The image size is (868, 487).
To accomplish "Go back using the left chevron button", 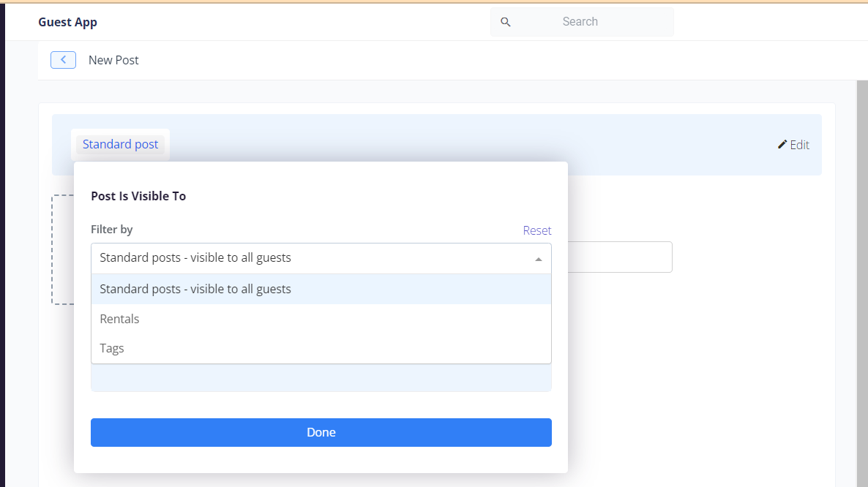I will [63, 60].
